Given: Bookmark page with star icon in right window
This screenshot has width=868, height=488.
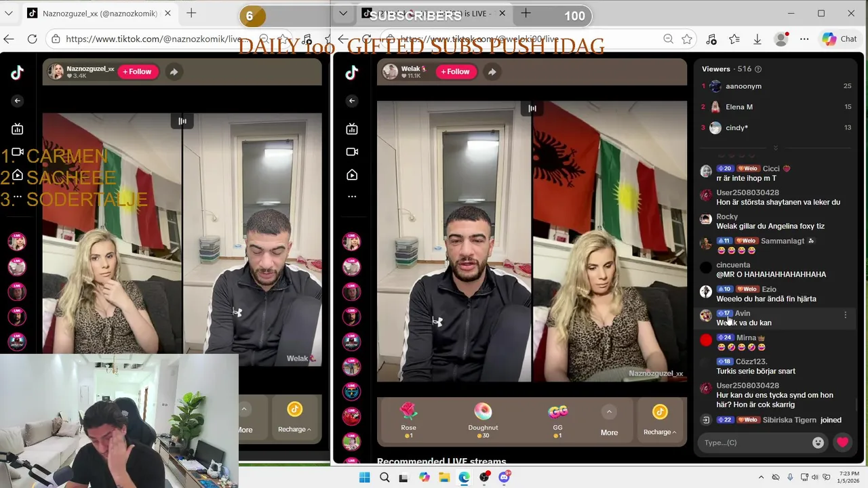Looking at the screenshot, I should (687, 39).
